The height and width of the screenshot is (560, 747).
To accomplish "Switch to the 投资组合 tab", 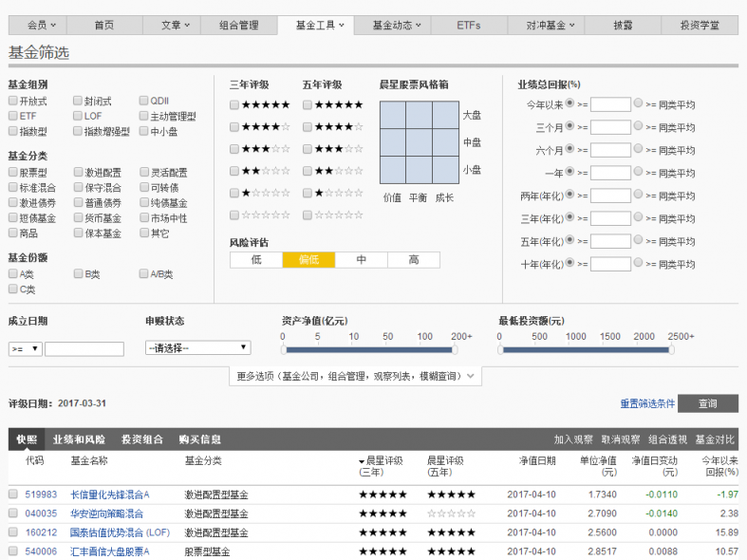I will click(x=142, y=439).
